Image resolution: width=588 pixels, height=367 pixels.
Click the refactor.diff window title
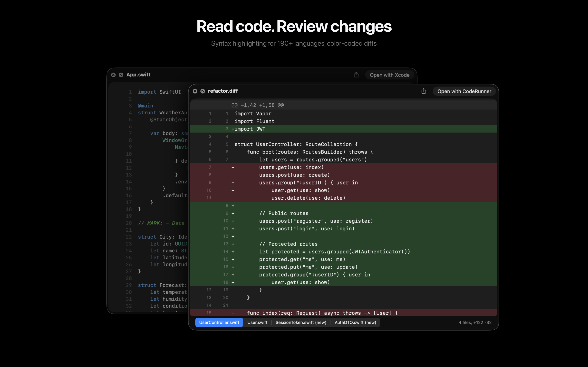point(223,91)
